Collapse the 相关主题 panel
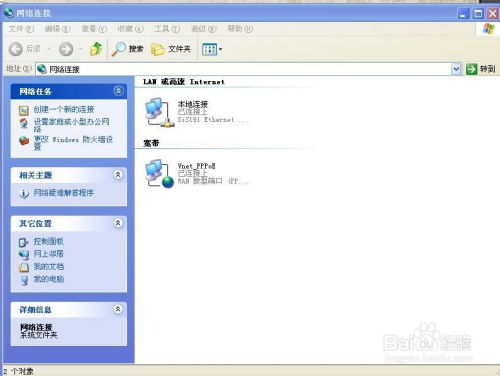The height and width of the screenshot is (376, 500). pyautogui.click(x=118, y=175)
